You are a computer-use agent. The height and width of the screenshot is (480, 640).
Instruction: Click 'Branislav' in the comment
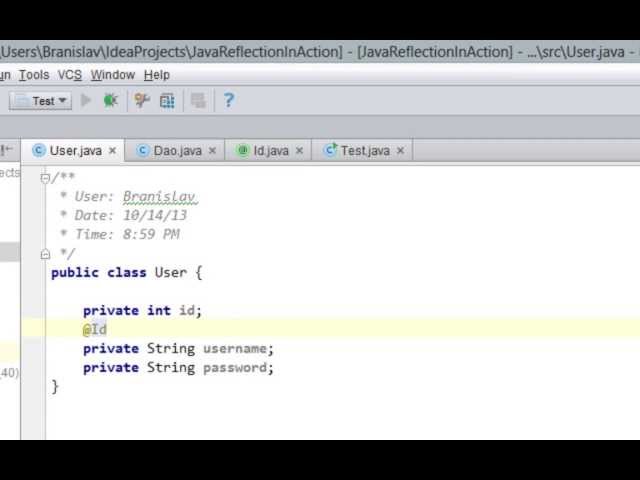pyautogui.click(x=160, y=196)
